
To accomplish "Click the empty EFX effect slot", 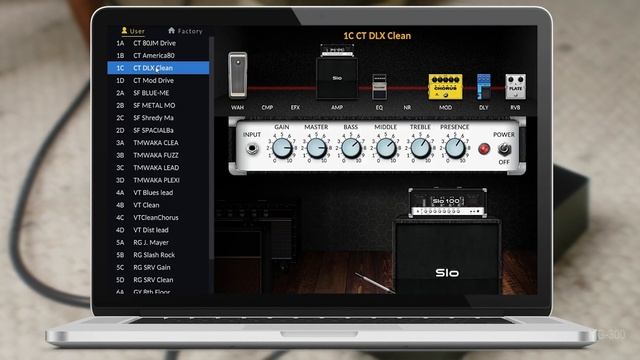I will (x=295, y=108).
